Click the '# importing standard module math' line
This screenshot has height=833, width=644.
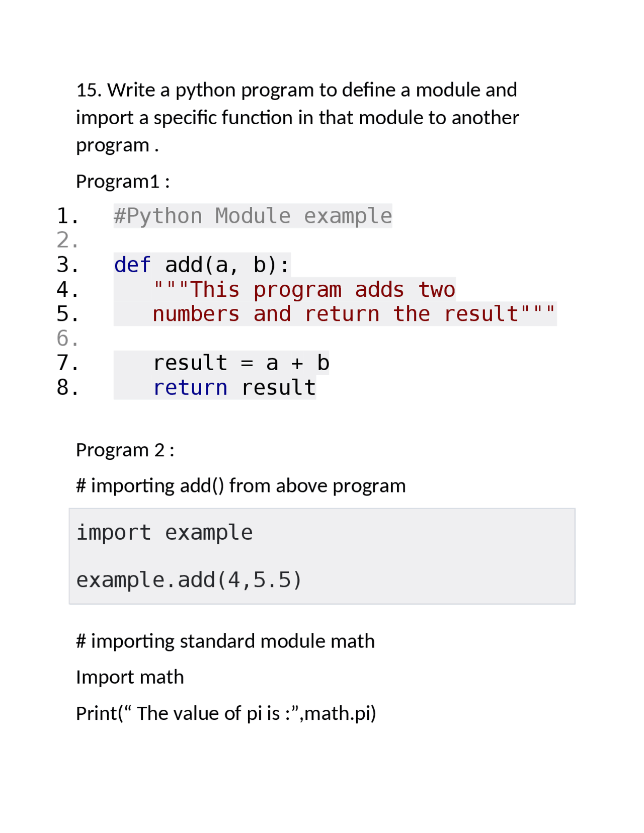click(x=225, y=641)
